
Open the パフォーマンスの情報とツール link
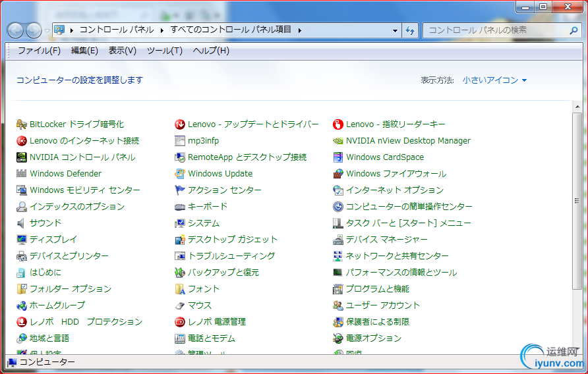(401, 273)
